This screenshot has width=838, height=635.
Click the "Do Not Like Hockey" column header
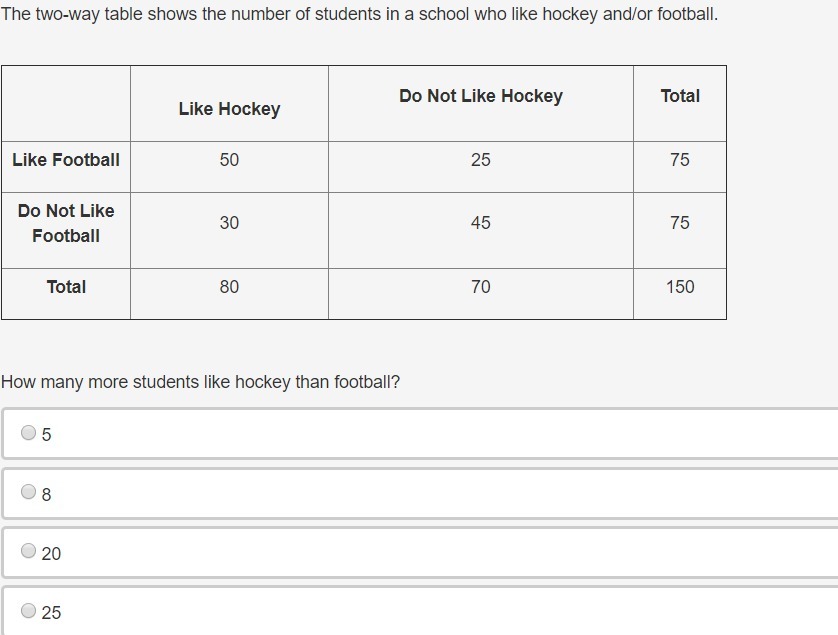click(480, 96)
